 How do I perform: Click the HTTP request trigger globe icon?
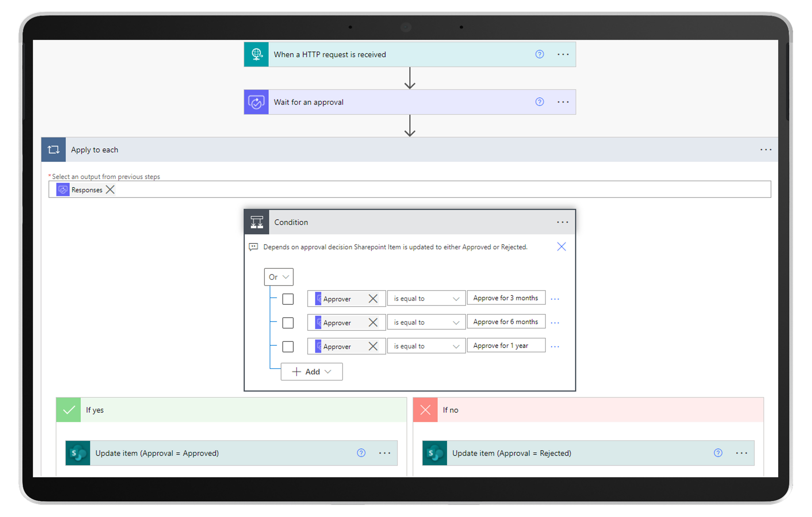pos(256,54)
